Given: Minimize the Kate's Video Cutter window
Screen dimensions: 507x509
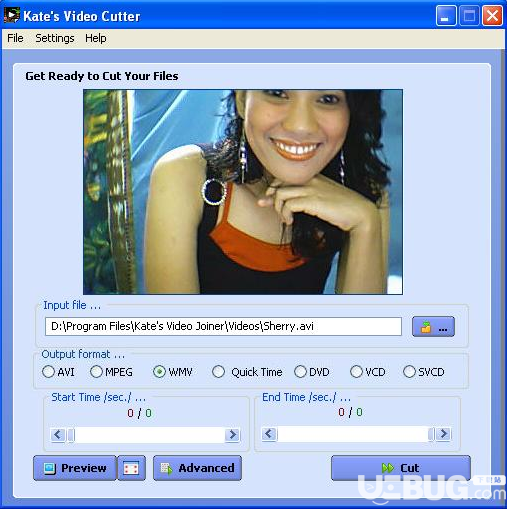Looking at the screenshot, I should click(446, 16).
